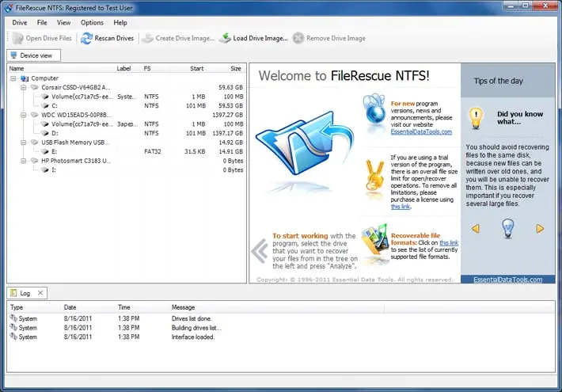Click the Open Drive Files toolbar icon
The height and width of the screenshot is (392, 562).
[x=17, y=38]
